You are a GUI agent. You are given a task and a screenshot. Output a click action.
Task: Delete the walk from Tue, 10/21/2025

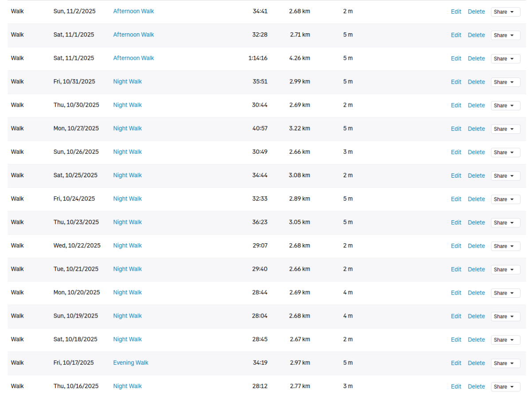tap(476, 269)
